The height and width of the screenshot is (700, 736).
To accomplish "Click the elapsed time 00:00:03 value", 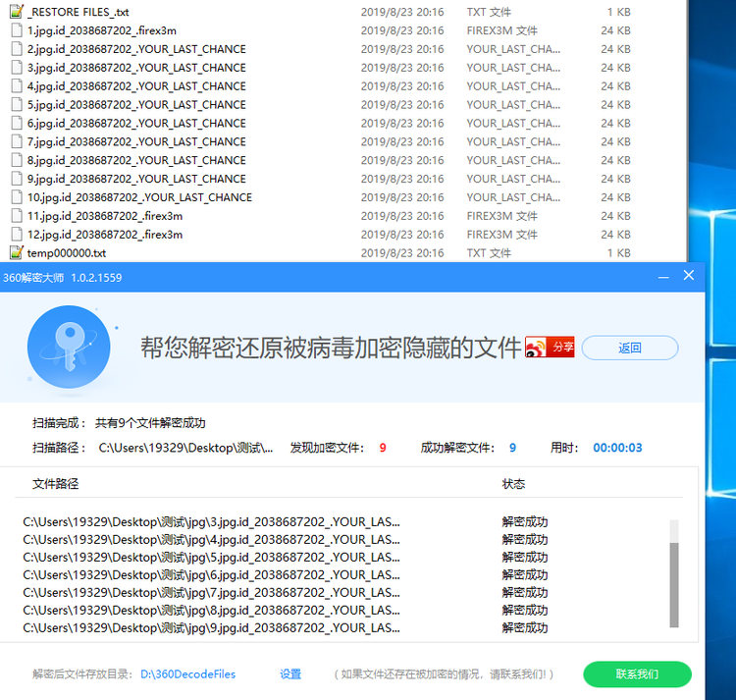I will [617, 448].
